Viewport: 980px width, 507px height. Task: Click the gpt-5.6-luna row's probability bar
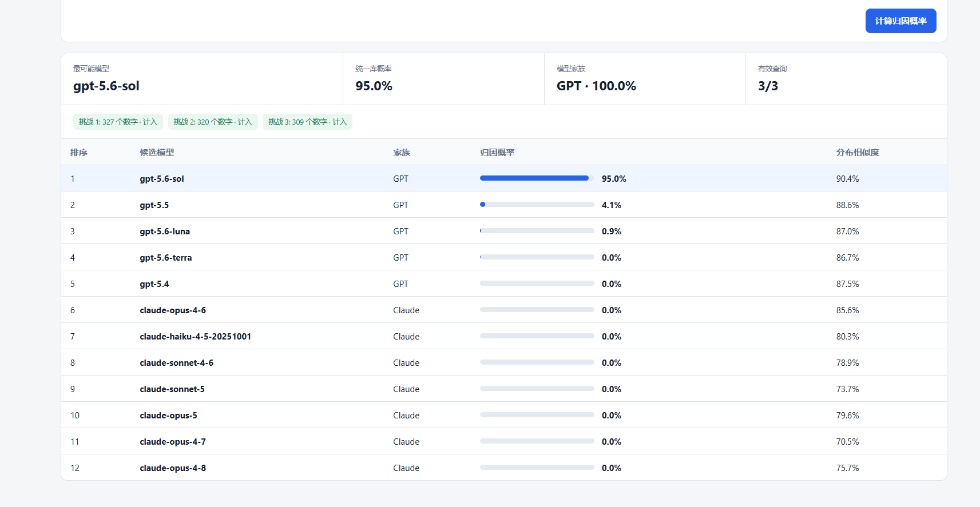coord(537,231)
